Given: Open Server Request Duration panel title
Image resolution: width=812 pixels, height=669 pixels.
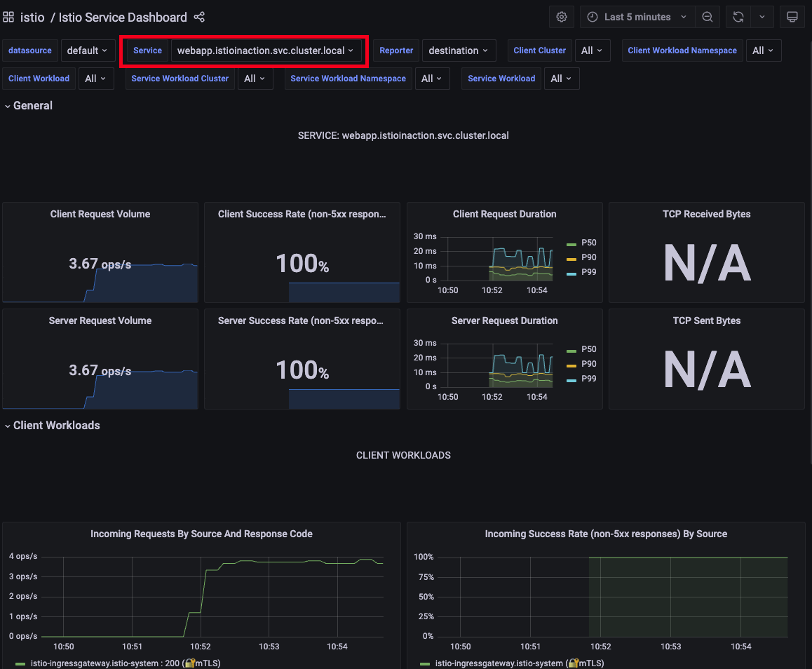Looking at the screenshot, I should coord(504,320).
